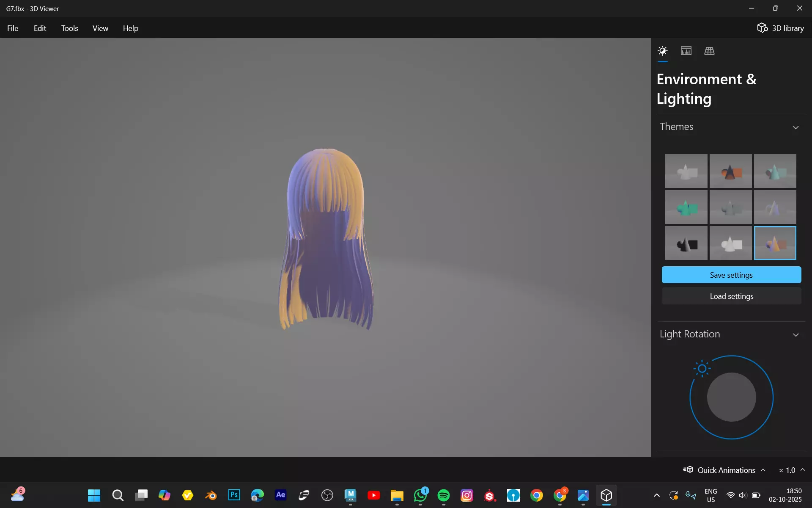The image size is (812, 508).
Task: Switch ENG US input language
Action: pos(711,495)
